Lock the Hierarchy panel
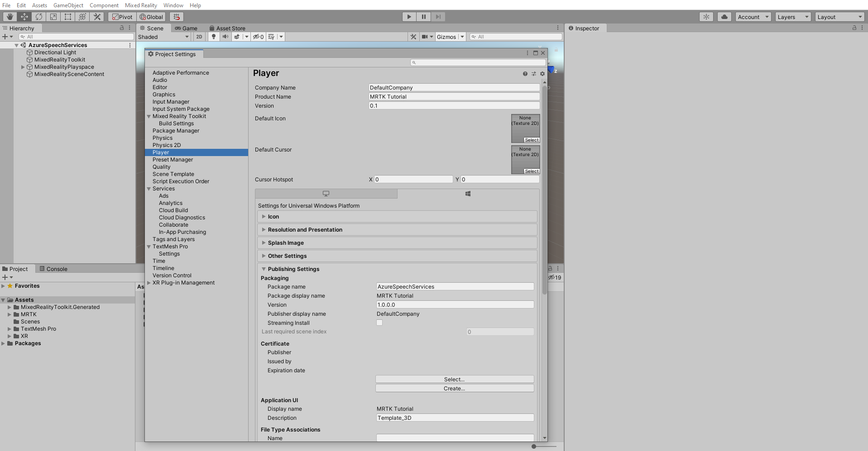Viewport: 868px width, 451px height. 121,28
